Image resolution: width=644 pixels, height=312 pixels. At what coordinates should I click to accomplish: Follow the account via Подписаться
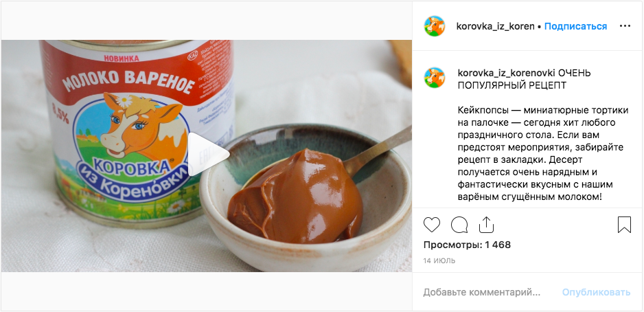[x=575, y=26]
